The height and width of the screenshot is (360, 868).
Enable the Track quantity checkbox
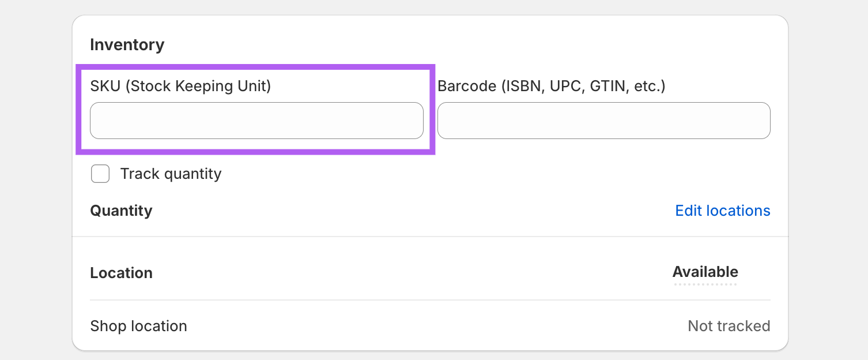100,174
